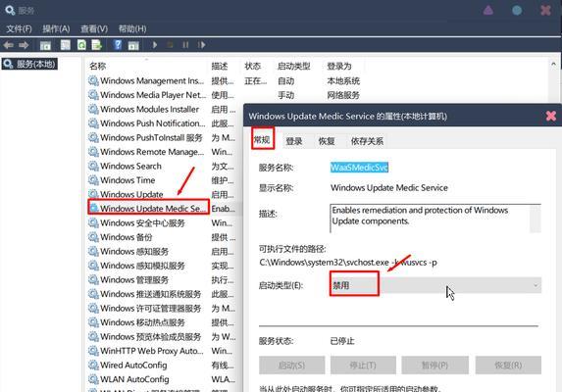
Task: Click the services list scroll-up arrow
Action: click(553, 64)
